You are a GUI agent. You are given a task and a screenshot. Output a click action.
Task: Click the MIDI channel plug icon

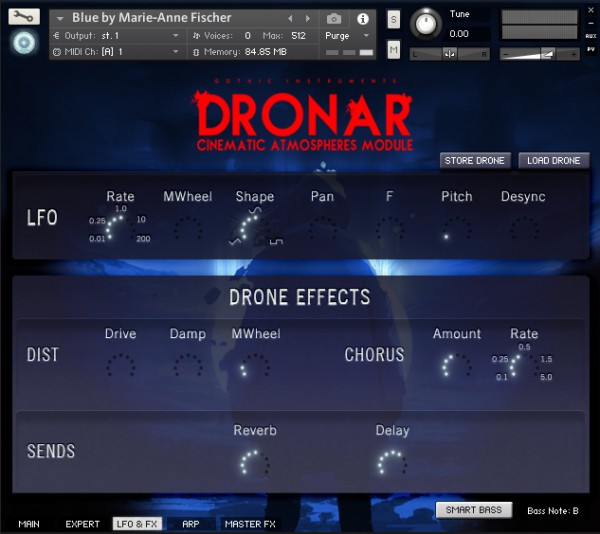point(57,52)
